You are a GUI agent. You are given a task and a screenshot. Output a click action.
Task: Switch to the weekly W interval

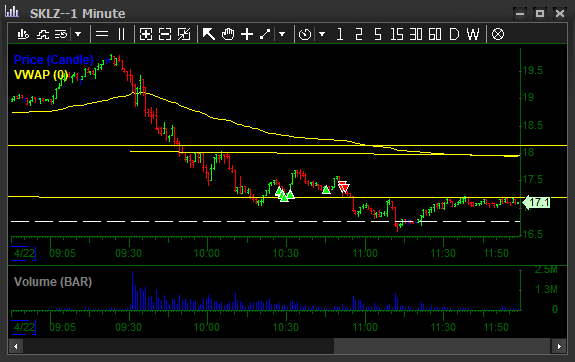point(473,34)
